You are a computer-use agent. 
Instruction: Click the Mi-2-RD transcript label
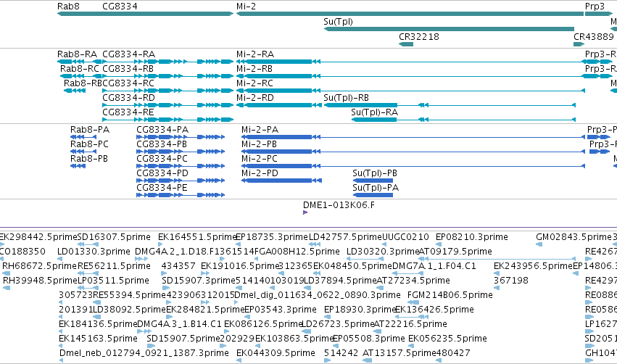click(x=255, y=98)
